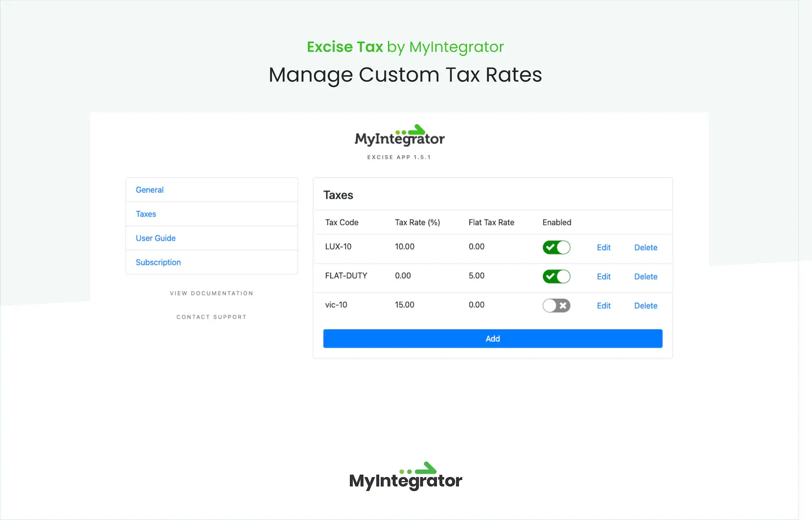Delete the vic-10 tax rate
Screen dimensions: 812x520
[645, 306]
